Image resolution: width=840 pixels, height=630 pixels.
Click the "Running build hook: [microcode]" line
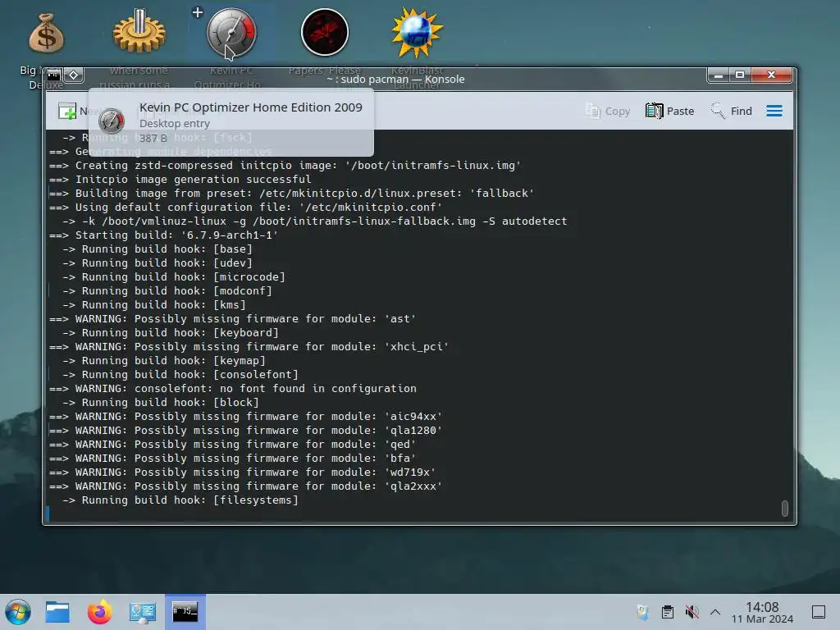click(174, 277)
